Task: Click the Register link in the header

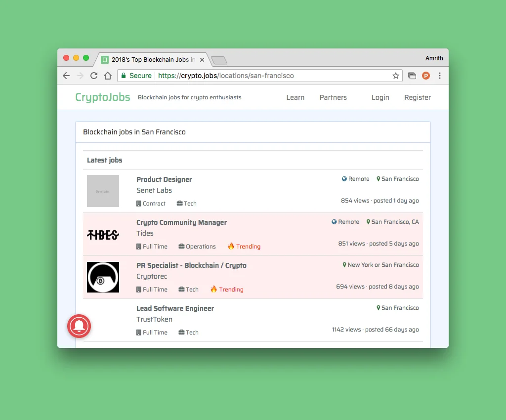Action: coord(417,97)
